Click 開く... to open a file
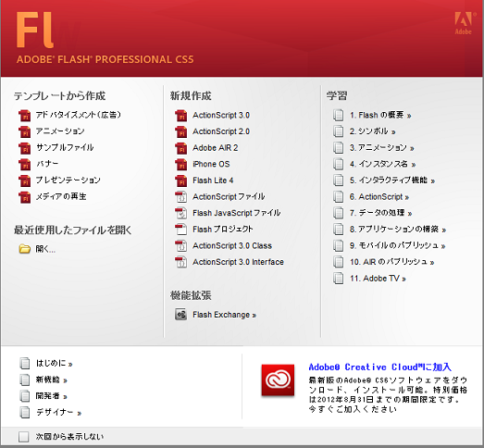The width and height of the screenshot is (484, 448). pyautogui.click(x=45, y=249)
